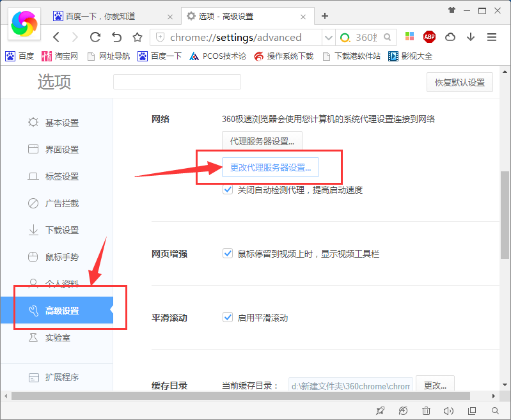Image resolution: width=511 pixels, height=420 pixels.
Task: Click 更改代理服务器设置... button
Action: [x=270, y=167]
